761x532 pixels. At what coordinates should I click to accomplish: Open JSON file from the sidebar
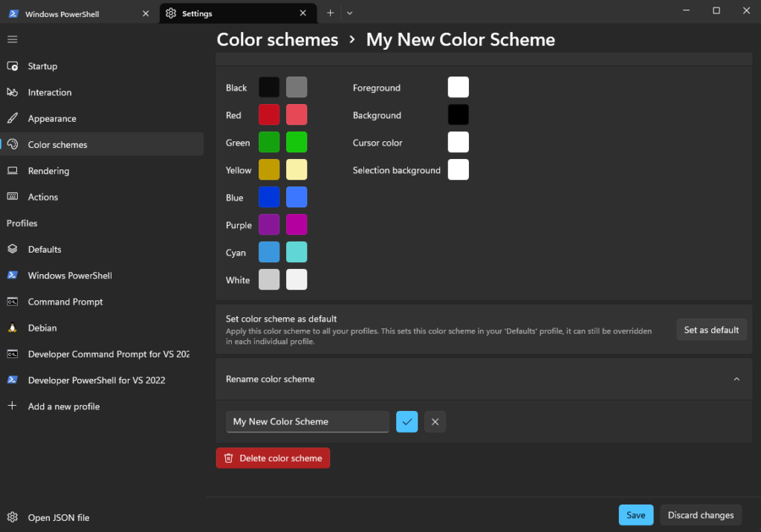(x=58, y=517)
